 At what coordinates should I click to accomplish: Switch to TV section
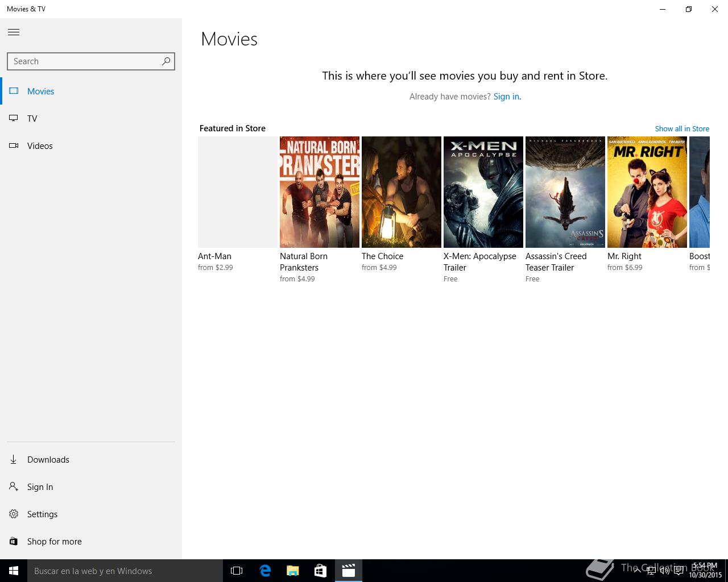click(91, 118)
